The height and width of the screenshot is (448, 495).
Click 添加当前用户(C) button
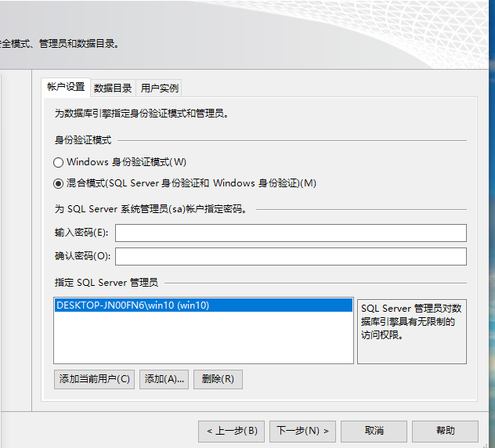point(94,379)
